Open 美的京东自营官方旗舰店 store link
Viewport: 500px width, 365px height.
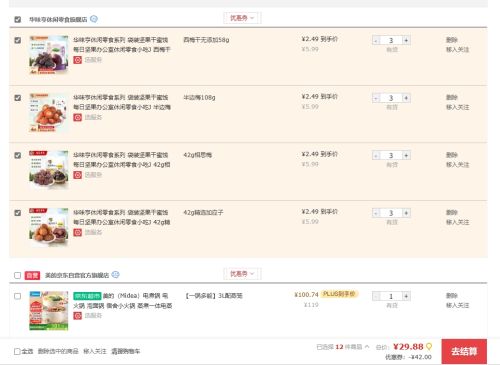coord(77,275)
